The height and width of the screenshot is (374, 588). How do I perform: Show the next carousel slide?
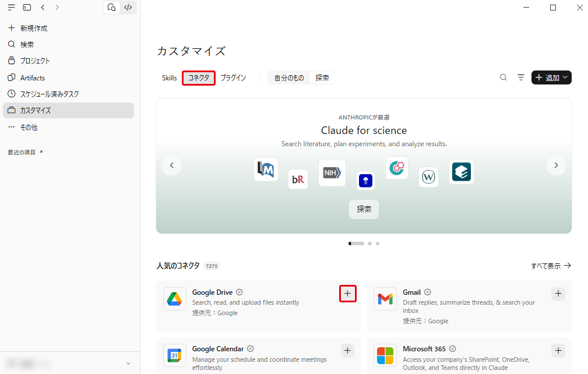pos(556,165)
